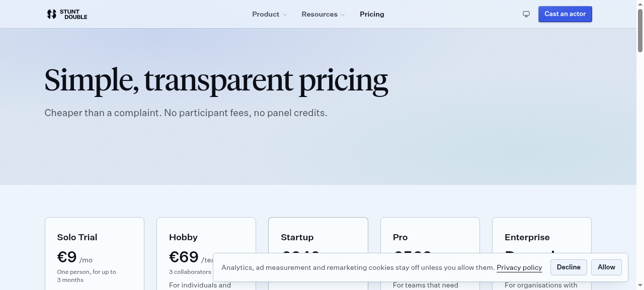
Task: Select the Startup plan card
Action: click(318, 235)
